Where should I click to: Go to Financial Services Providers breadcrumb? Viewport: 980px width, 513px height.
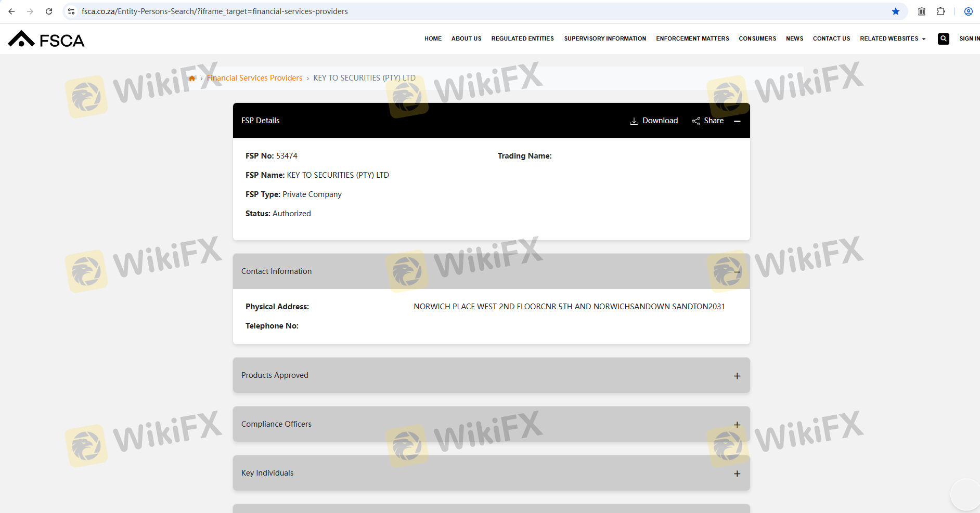[x=254, y=78]
